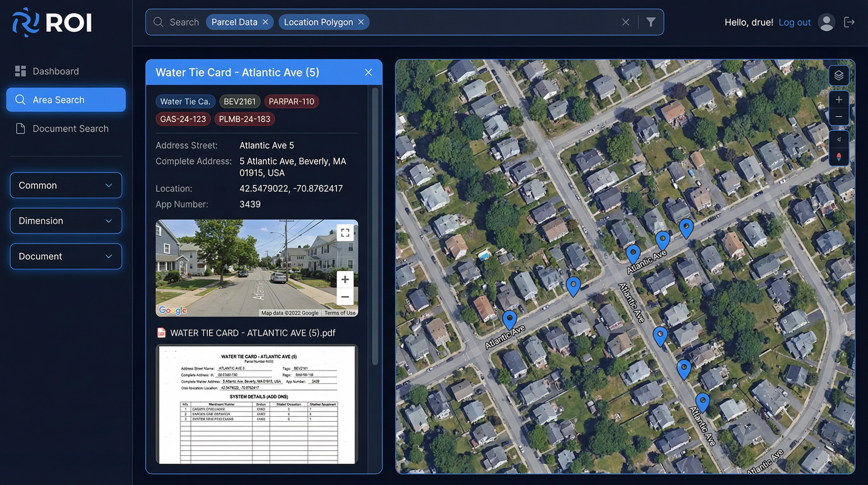
Task: Enter fullscreen on the Street View preview
Action: 345,232
